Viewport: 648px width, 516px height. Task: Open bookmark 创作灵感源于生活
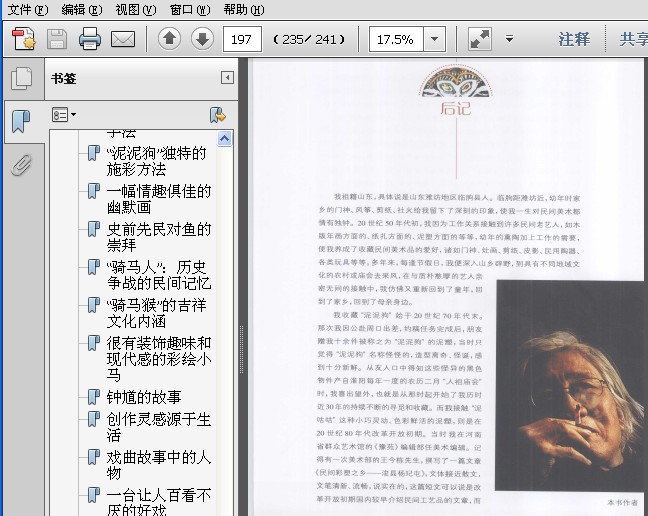point(159,427)
